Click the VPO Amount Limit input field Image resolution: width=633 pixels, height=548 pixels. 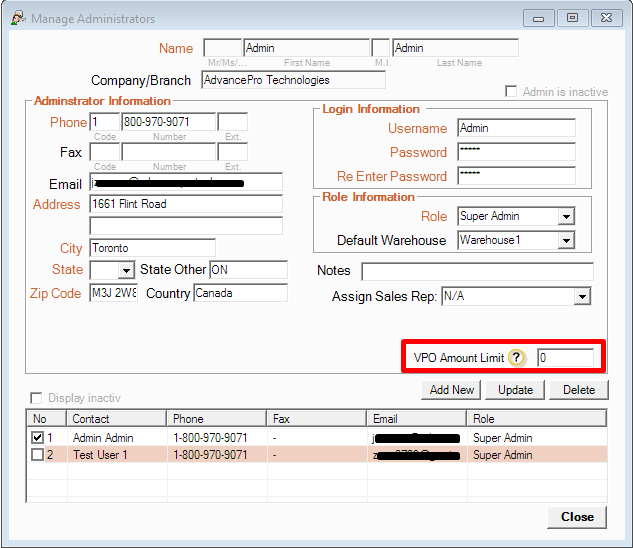[x=565, y=358]
